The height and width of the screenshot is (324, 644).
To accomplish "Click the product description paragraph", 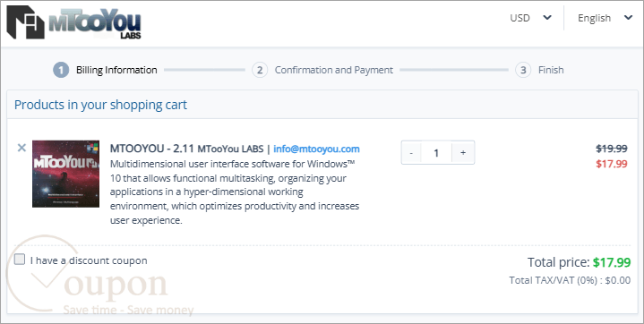I will (235, 192).
